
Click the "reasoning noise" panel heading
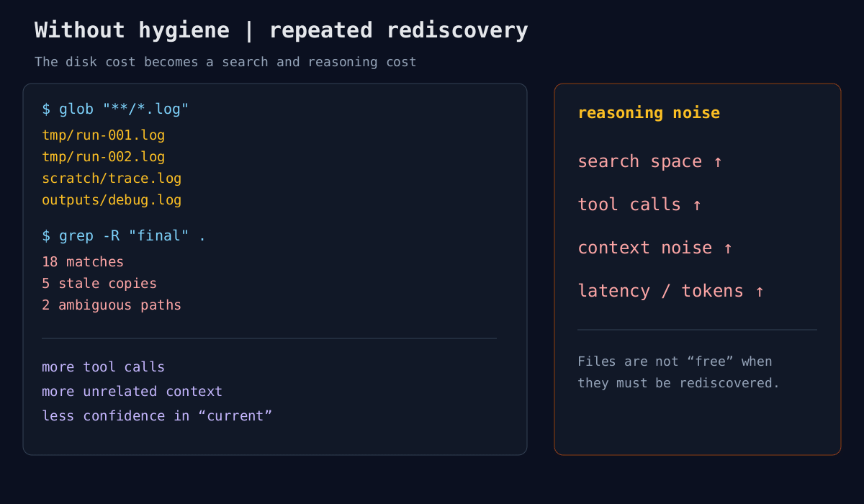649,113
